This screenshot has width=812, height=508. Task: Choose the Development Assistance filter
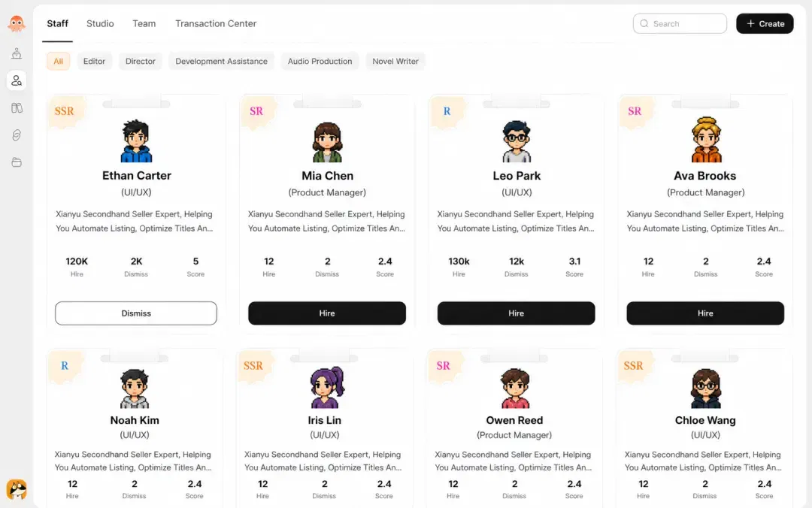[221, 61]
